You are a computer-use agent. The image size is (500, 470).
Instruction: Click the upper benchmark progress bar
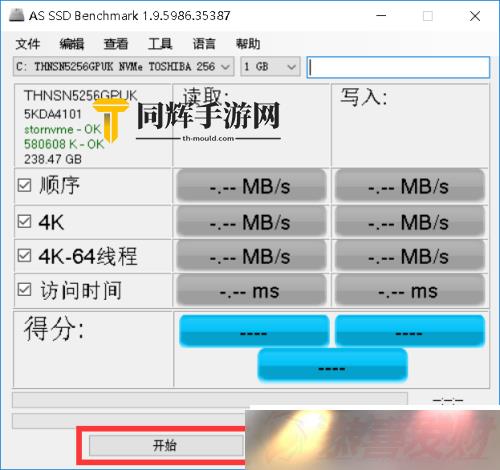pyautogui.click(x=210, y=400)
